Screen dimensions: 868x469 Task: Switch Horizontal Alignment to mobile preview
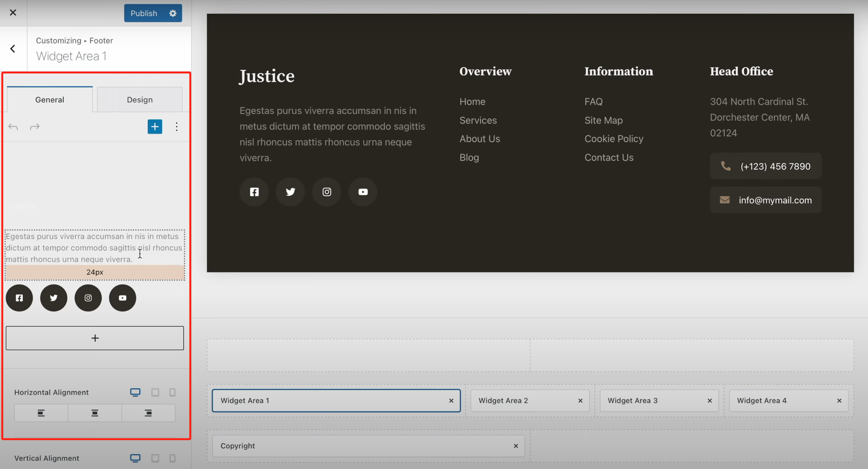click(x=173, y=392)
